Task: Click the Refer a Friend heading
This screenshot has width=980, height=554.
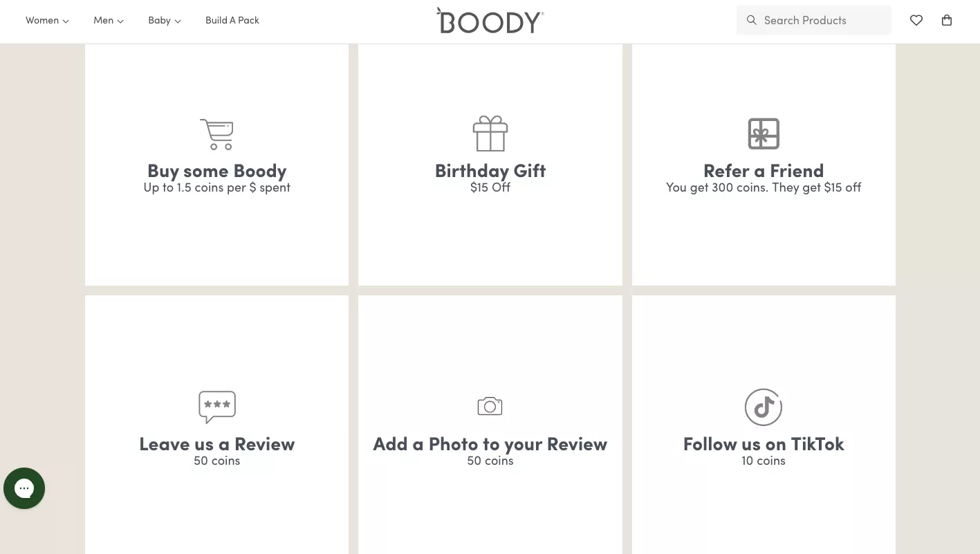Action: click(764, 171)
